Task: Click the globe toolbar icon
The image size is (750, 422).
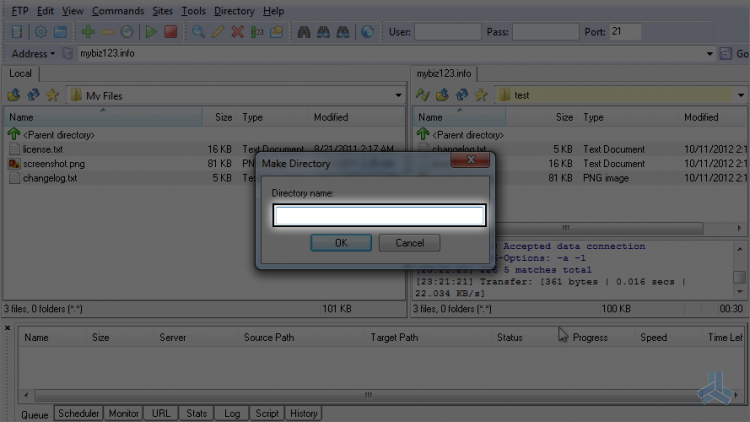Action: click(367, 32)
